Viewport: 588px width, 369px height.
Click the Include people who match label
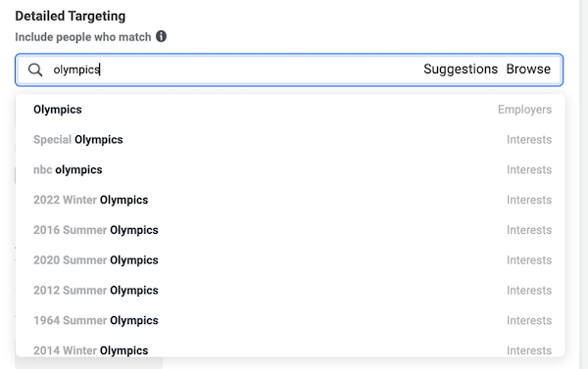83,37
